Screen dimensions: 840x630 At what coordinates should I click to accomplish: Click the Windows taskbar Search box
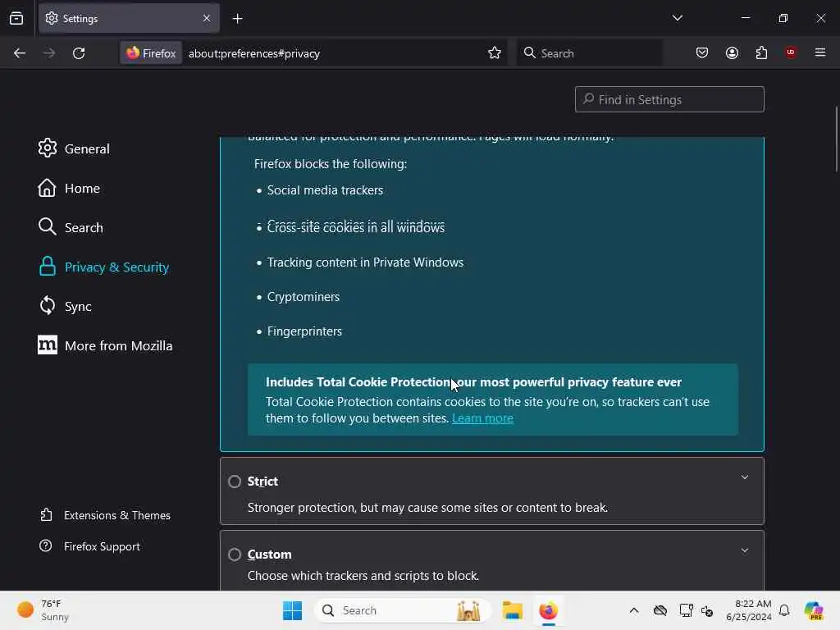[402, 610]
